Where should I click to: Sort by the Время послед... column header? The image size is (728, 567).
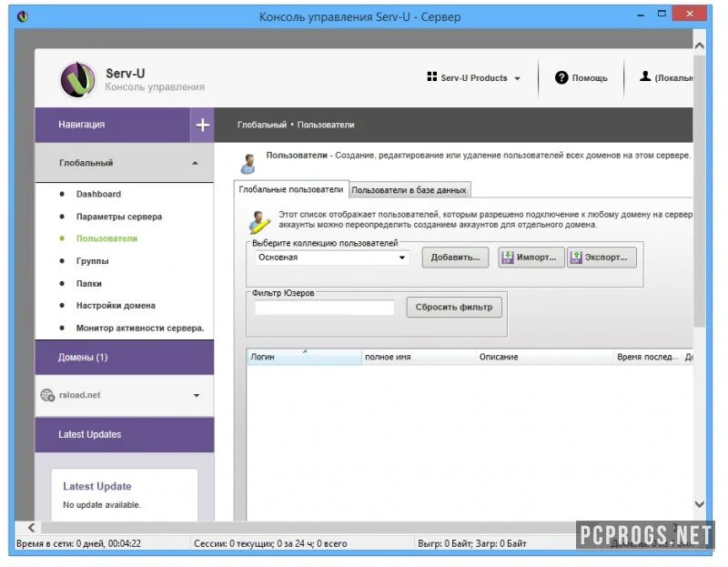[x=647, y=357]
